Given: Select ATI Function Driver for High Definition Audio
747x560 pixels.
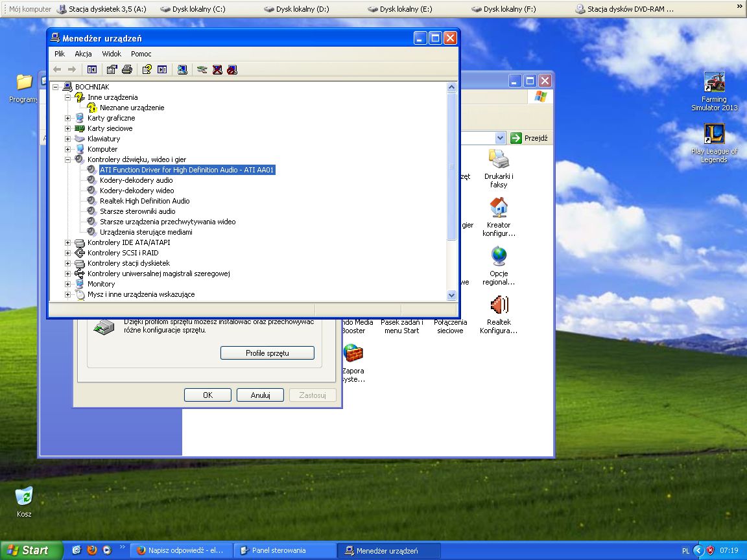Looking at the screenshot, I should pos(187,170).
